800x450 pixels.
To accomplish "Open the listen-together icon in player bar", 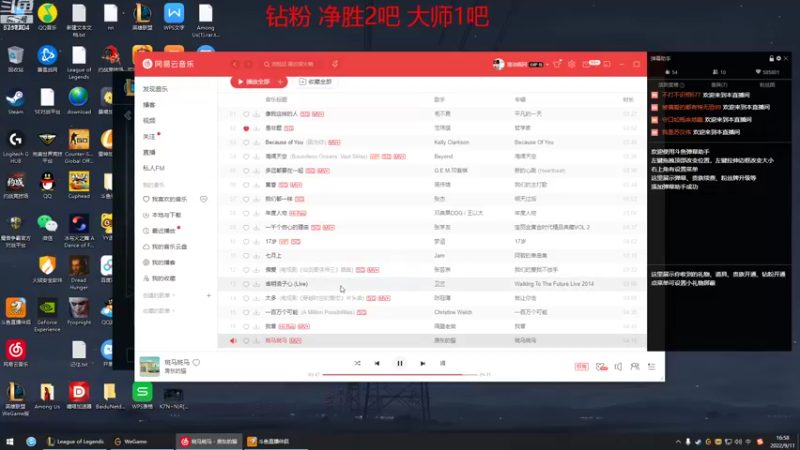I will coord(635,366).
